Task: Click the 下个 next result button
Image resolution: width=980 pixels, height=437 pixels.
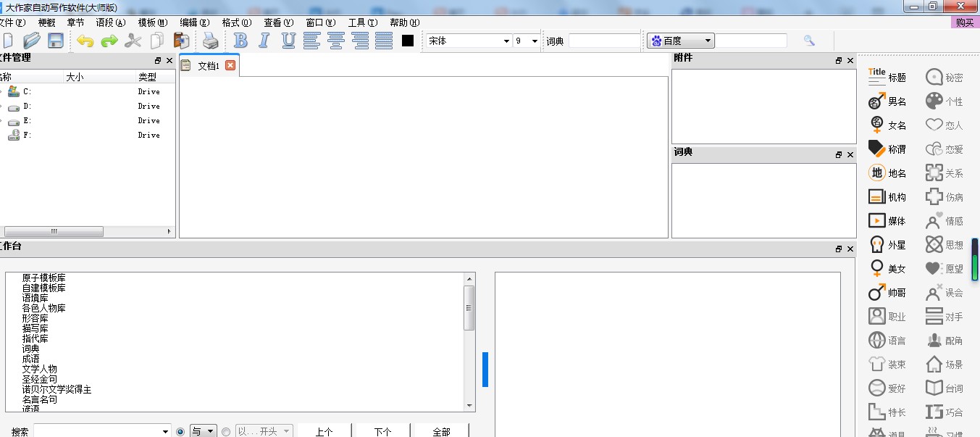Action: [x=382, y=431]
